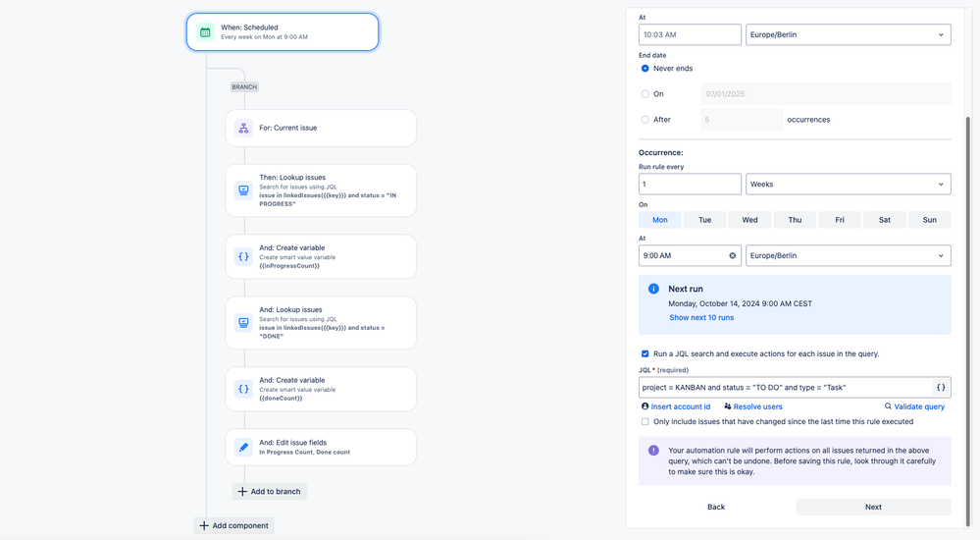
Task: Select the On end date radio option
Action: pyautogui.click(x=645, y=94)
